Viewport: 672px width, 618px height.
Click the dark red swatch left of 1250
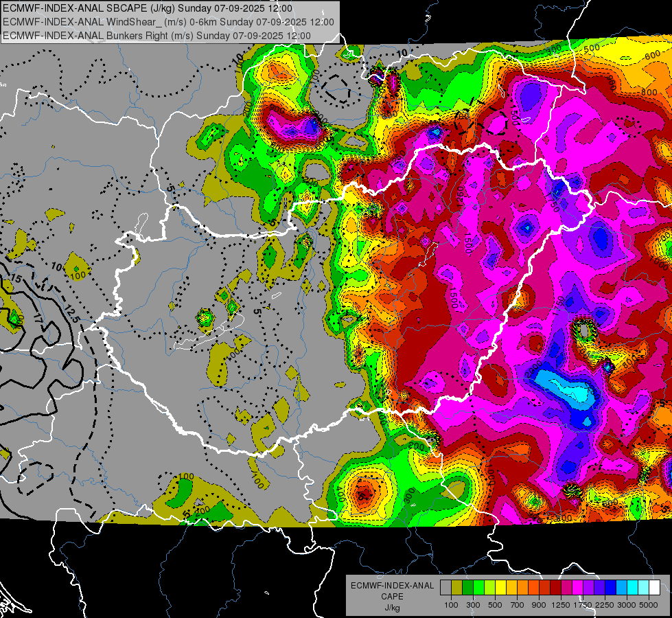click(556, 587)
